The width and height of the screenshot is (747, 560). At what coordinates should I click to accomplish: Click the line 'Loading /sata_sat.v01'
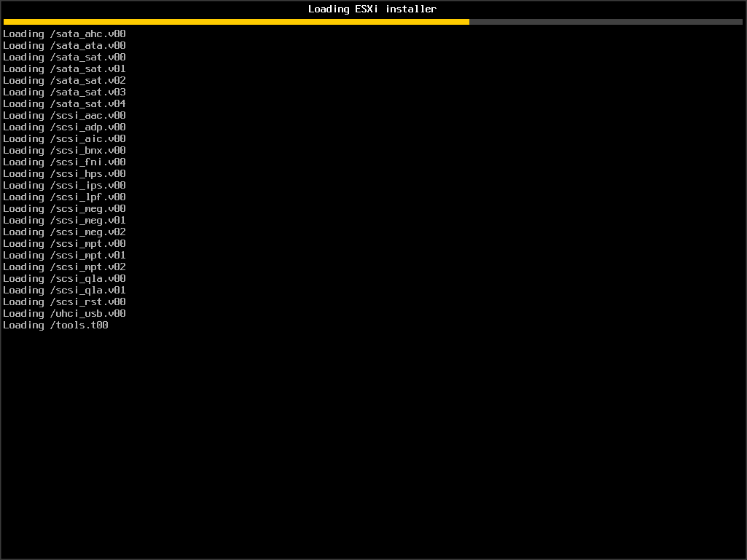click(64, 69)
